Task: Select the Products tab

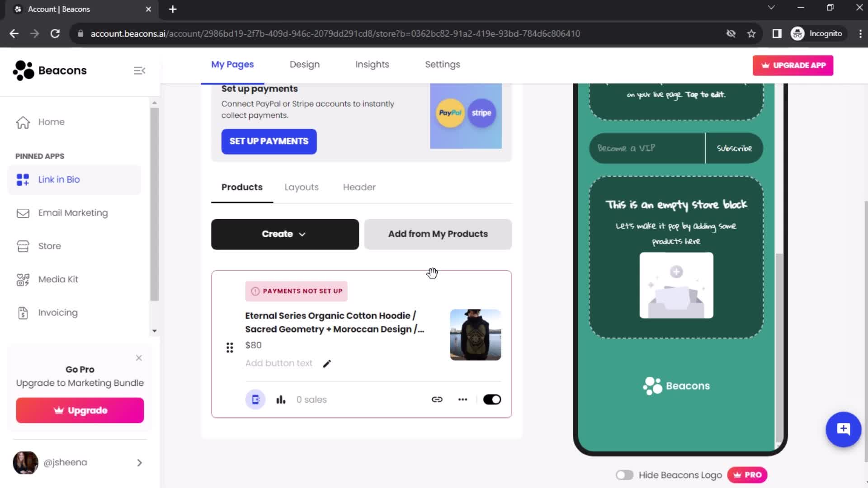Action: pos(241,187)
